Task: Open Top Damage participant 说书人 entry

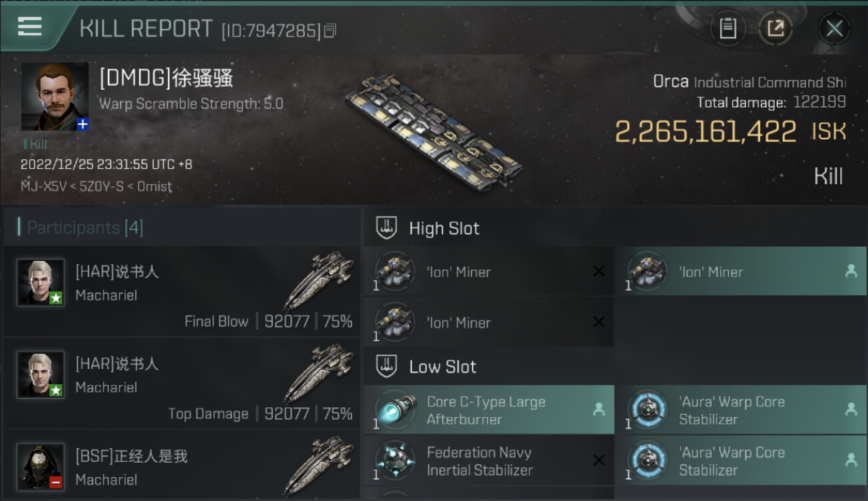Action: 182,383
